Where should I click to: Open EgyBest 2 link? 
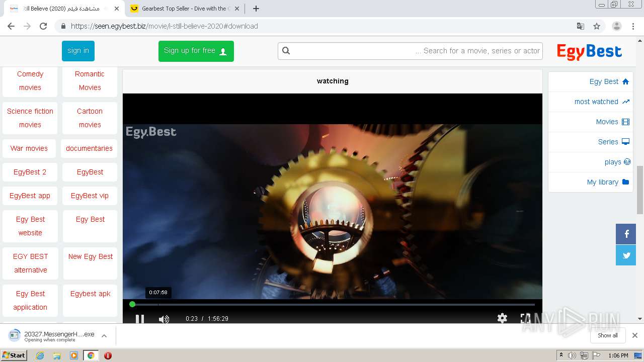click(x=30, y=172)
